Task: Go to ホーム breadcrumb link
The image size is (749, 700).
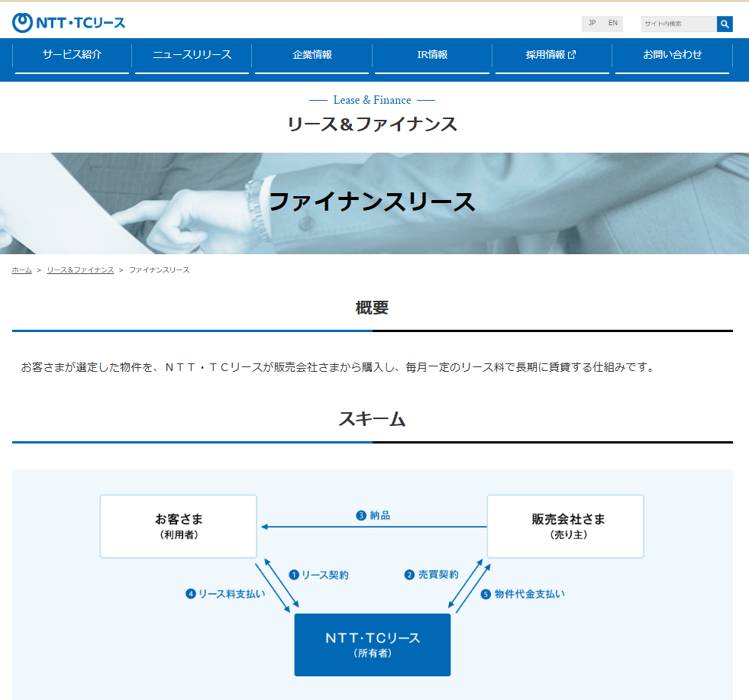Action: pyautogui.click(x=22, y=270)
